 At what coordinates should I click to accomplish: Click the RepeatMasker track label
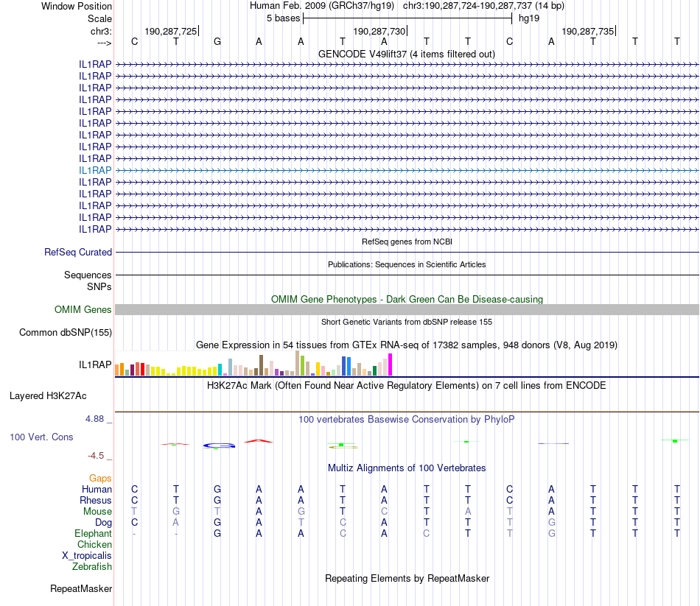point(81,589)
